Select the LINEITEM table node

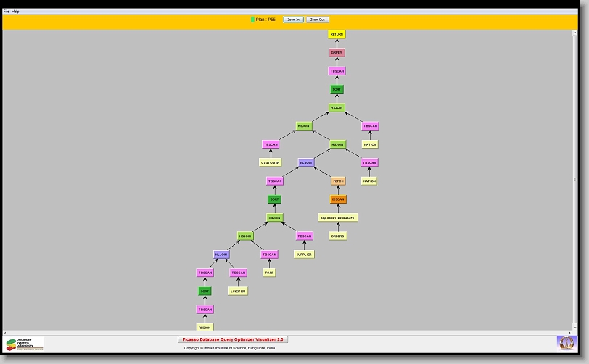point(238,291)
